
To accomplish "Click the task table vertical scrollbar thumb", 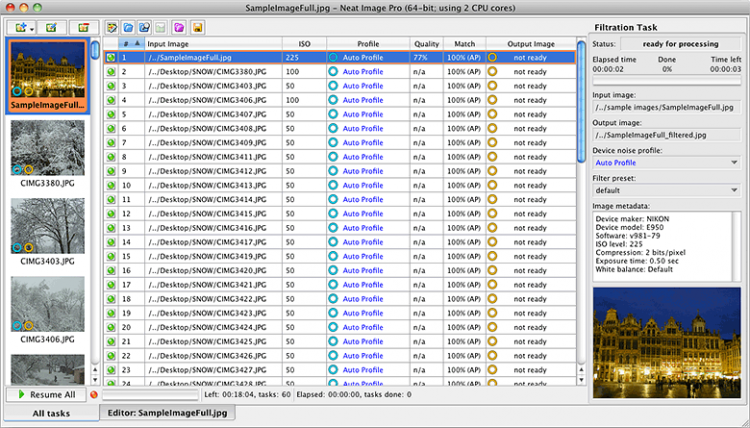I will tap(581, 102).
